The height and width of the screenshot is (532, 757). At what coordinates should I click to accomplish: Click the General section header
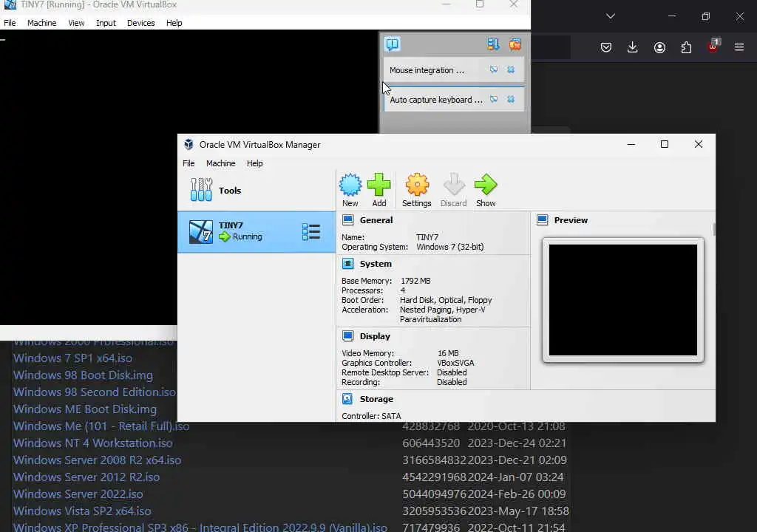tap(376, 220)
